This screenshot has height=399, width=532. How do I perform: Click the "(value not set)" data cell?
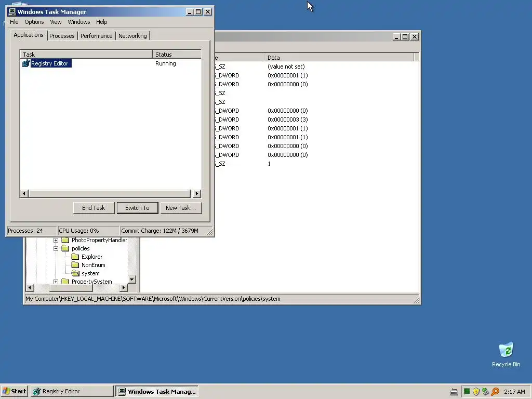pos(286,66)
